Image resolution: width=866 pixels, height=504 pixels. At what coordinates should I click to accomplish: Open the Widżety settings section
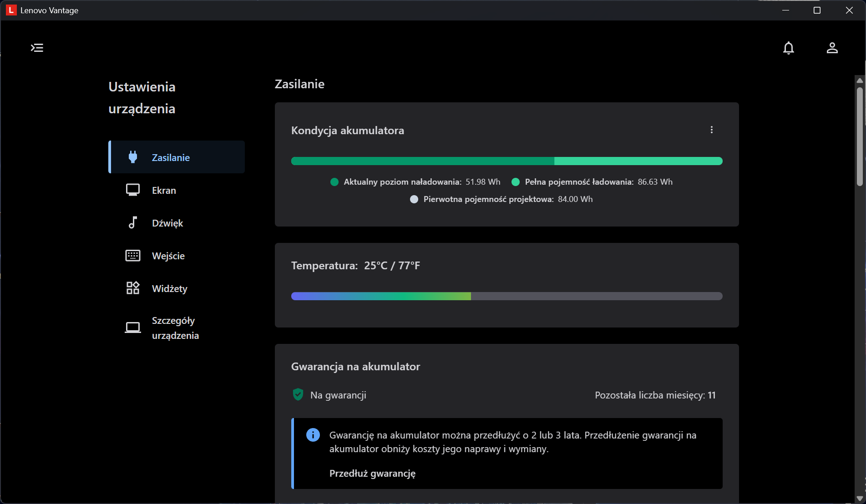[169, 289]
